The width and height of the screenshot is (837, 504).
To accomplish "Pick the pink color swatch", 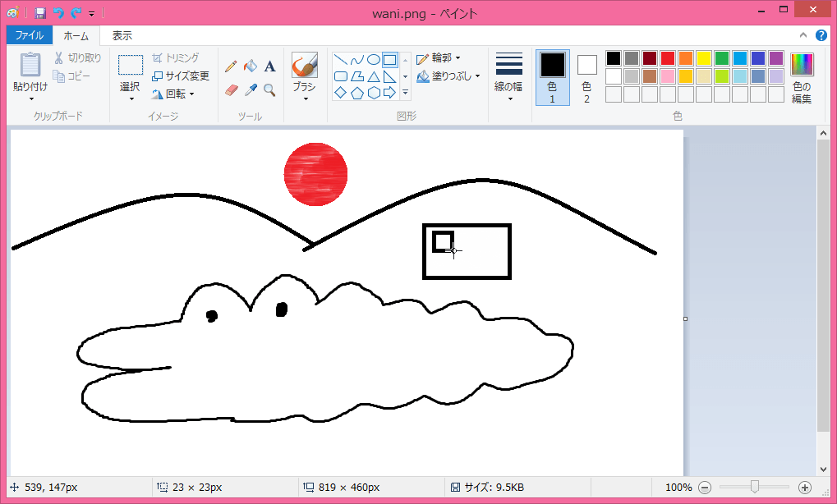I will pyautogui.click(x=668, y=76).
